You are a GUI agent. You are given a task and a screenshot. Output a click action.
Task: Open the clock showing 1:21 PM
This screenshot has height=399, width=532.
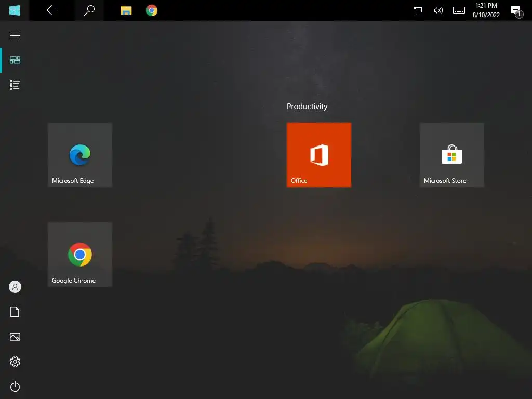pos(486,10)
